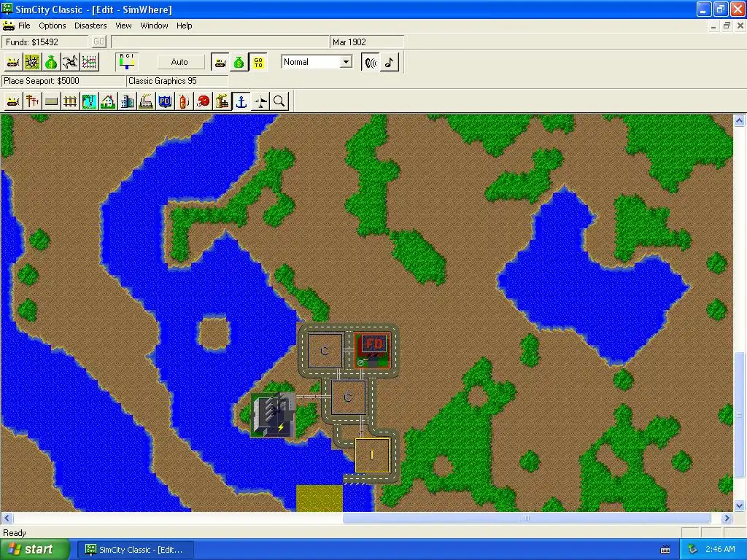Toggle sound effects speaker button

[371, 63]
